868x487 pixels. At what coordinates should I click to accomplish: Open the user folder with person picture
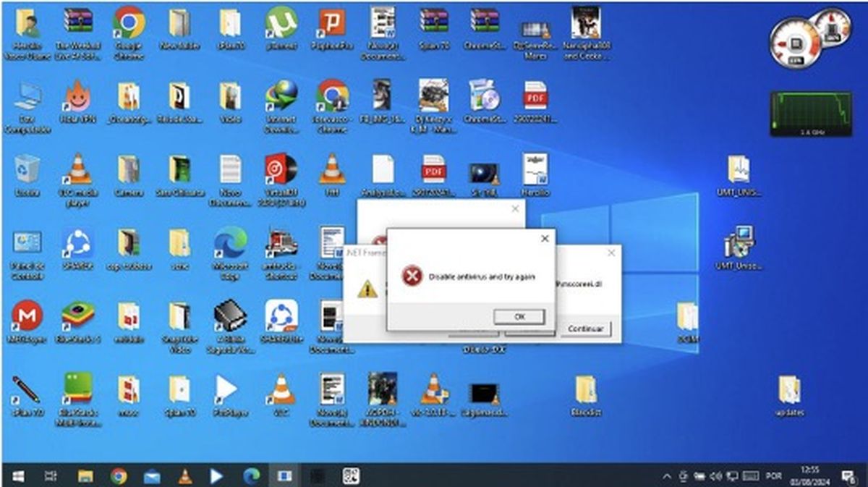(x=27, y=33)
